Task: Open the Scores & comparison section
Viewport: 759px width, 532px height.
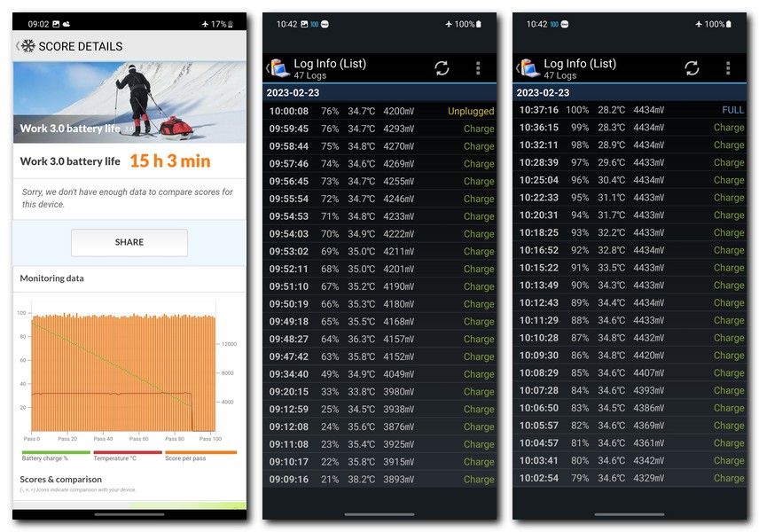Action: pos(61,480)
